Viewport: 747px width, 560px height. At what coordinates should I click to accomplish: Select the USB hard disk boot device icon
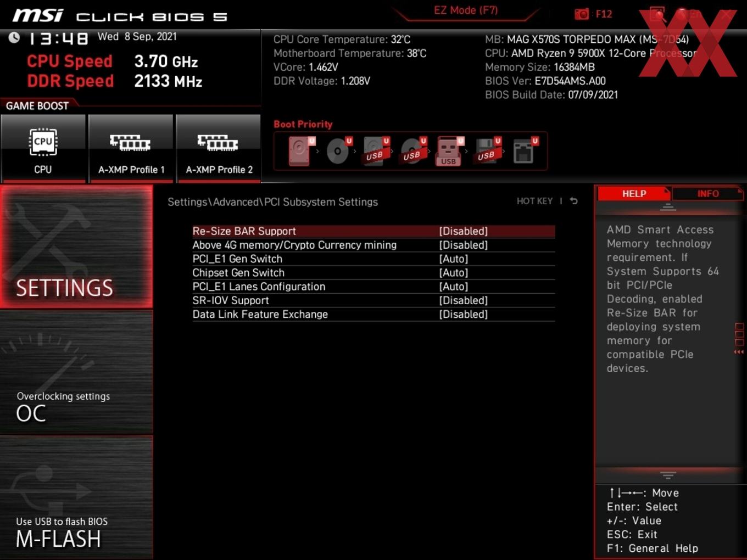coord(376,150)
